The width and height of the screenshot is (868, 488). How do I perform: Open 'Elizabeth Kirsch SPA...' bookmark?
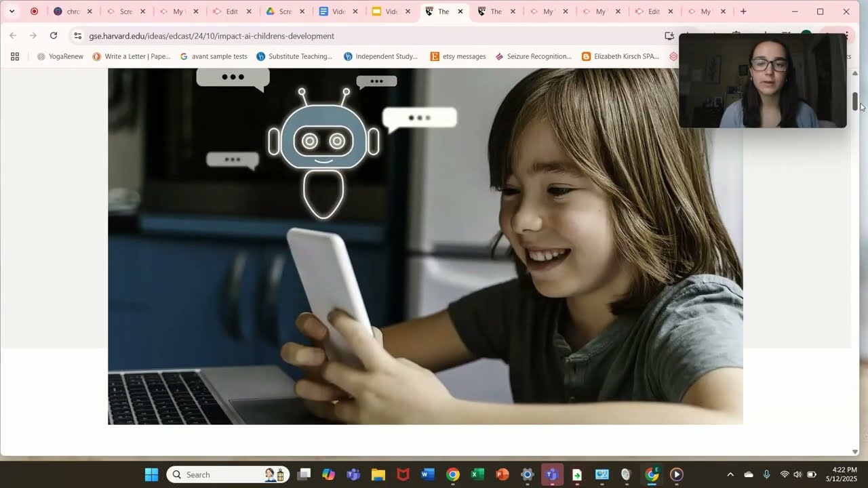(620, 56)
